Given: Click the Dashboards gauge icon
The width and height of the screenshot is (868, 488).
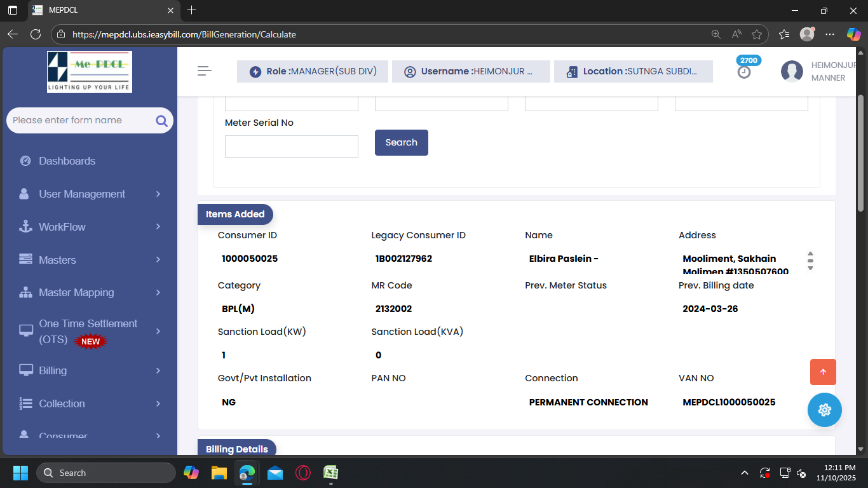Looking at the screenshot, I should coord(25,161).
